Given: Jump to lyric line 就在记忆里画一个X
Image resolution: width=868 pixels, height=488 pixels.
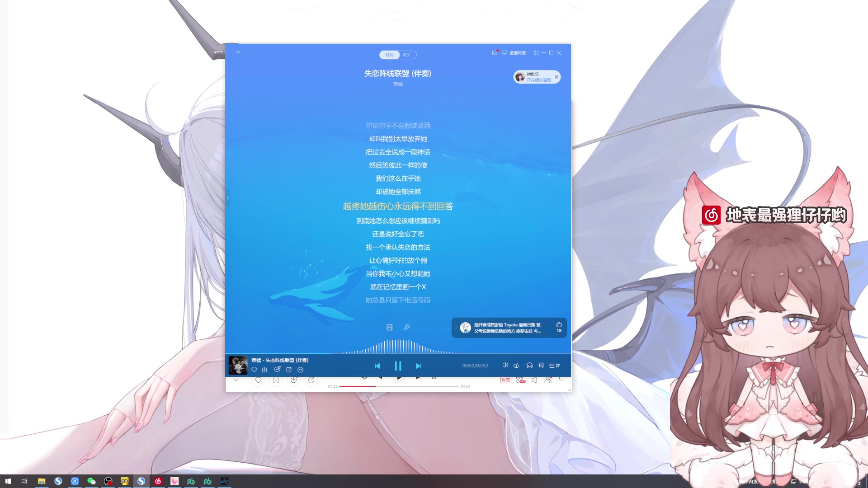Looking at the screenshot, I should coord(398,287).
